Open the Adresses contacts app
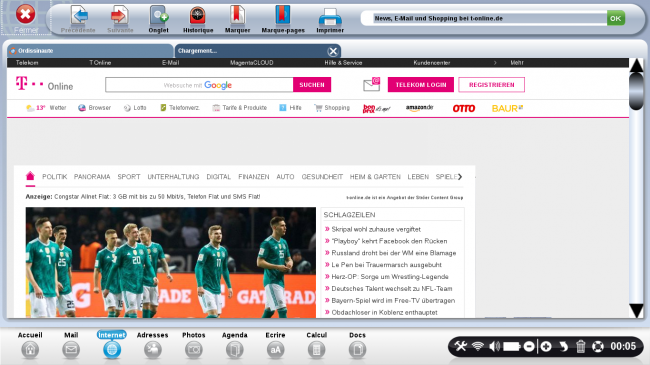The height and width of the screenshot is (365, 650). click(x=153, y=346)
